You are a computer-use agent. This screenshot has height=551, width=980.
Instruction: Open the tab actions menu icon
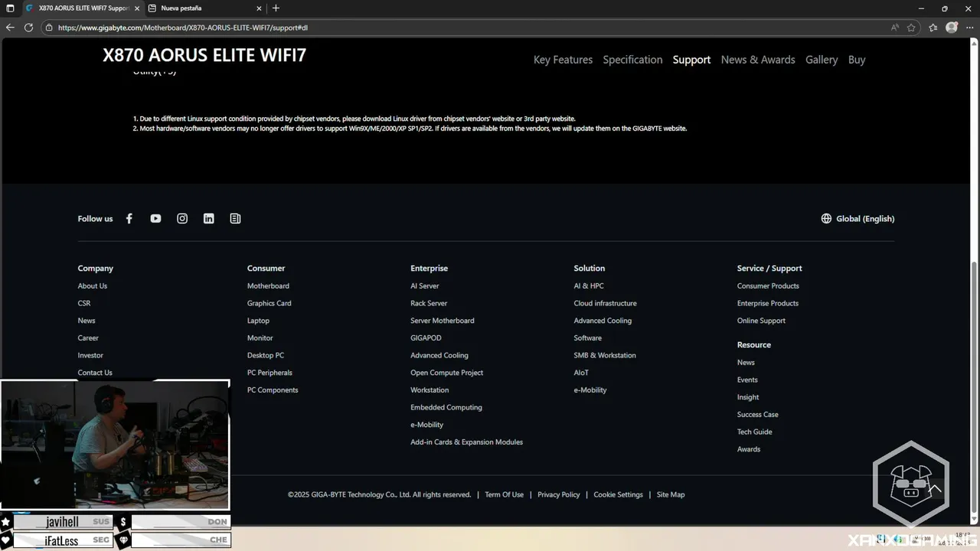[x=10, y=8]
